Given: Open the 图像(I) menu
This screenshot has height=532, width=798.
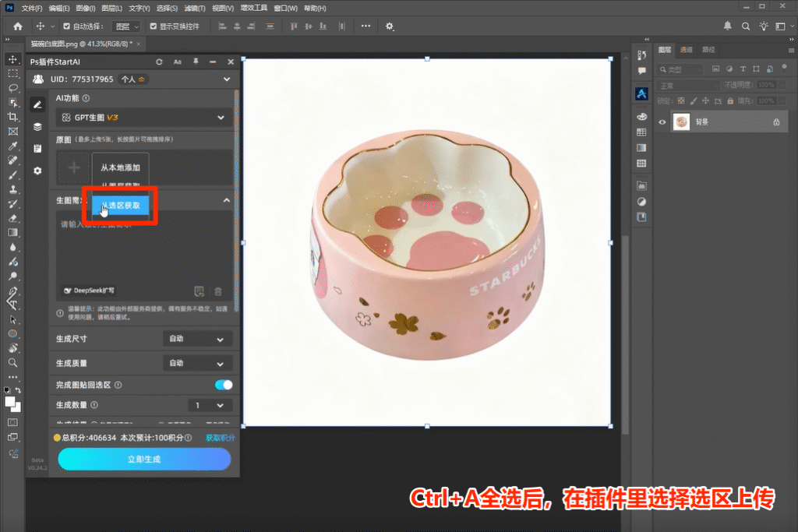Looking at the screenshot, I should tap(86, 8).
